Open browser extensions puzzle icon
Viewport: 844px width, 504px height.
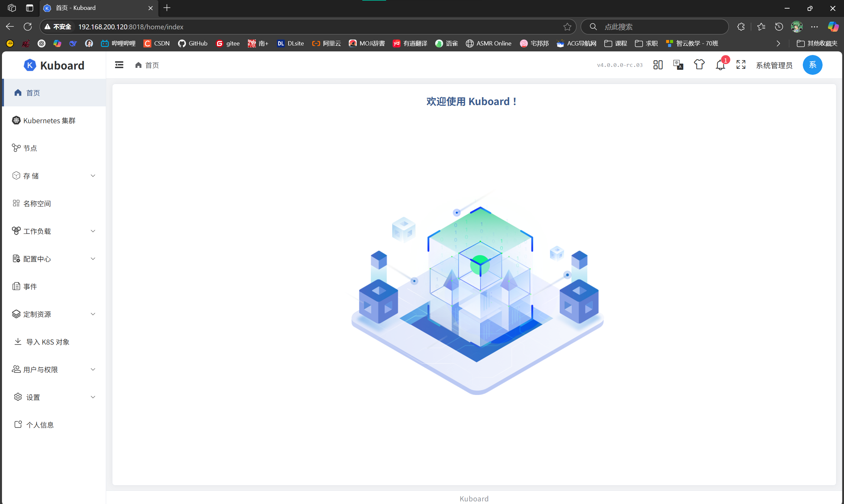pyautogui.click(x=741, y=26)
